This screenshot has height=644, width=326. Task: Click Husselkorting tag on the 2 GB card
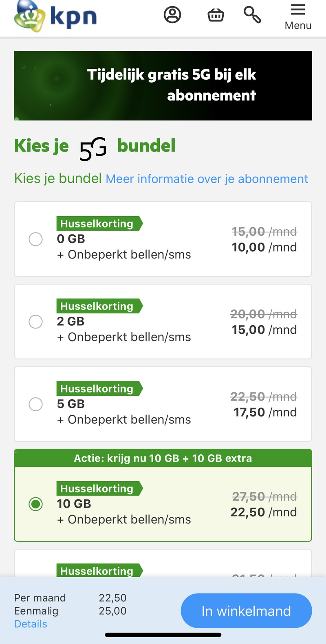[x=97, y=306]
